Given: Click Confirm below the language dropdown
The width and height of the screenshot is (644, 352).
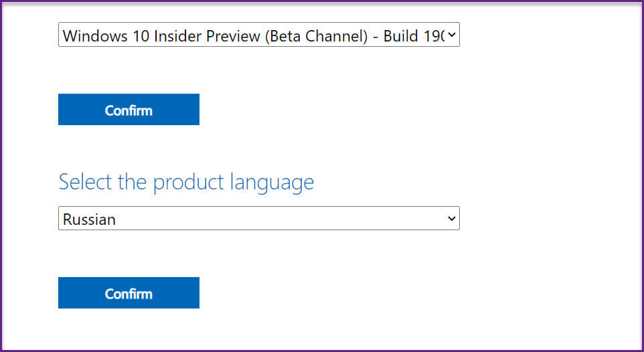Looking at the screenshot, I should point(129,293).
